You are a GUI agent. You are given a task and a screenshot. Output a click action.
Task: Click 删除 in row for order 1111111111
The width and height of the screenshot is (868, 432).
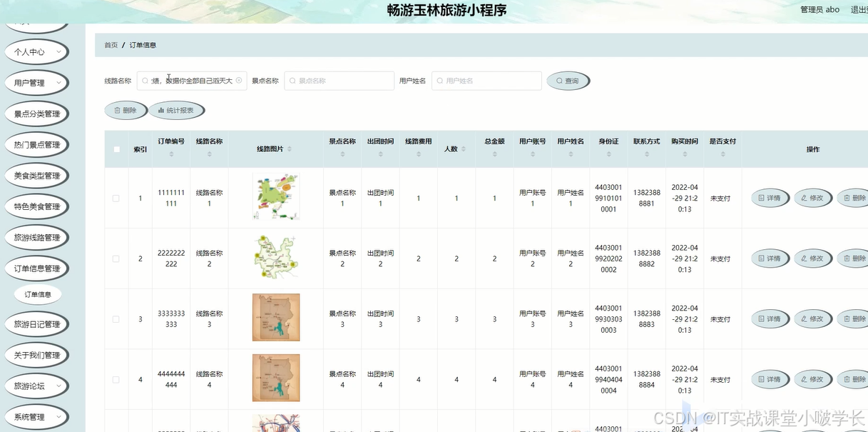click(852, 198)
